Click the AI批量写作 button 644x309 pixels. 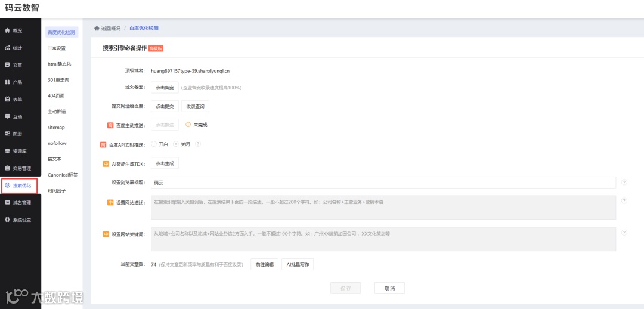[x=298, y=264]
